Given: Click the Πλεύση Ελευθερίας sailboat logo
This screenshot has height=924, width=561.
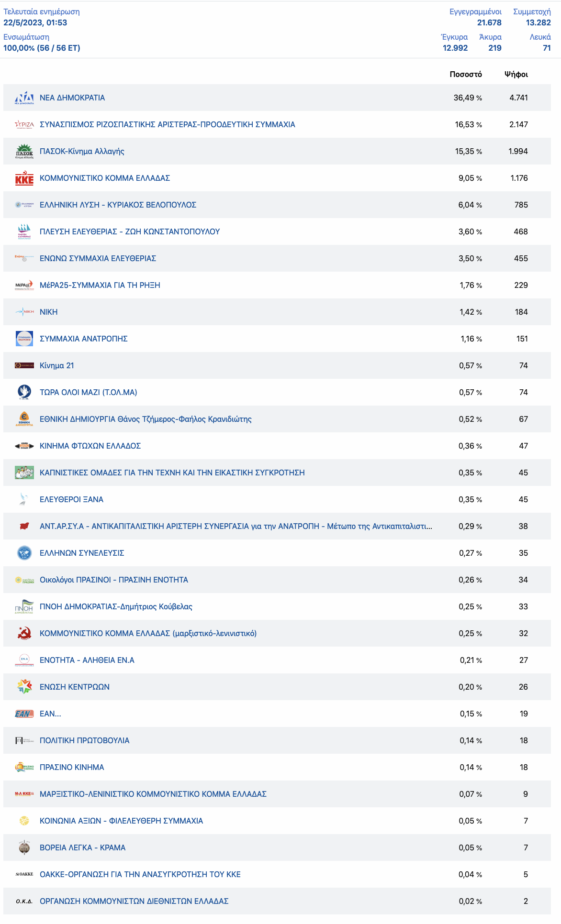Looking at the screenshot, I should click(x=24, y=231).
